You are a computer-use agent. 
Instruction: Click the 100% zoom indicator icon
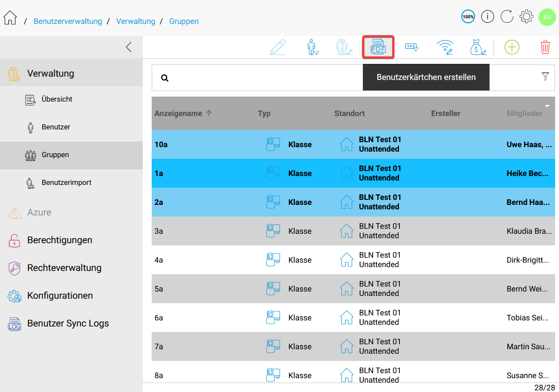pyautogui.click(x=468, y=17)
